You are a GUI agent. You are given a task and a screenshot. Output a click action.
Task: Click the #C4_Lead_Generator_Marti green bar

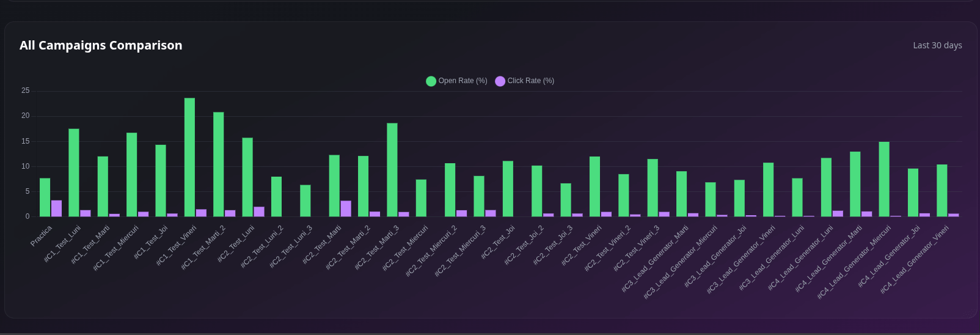point(855,184)
